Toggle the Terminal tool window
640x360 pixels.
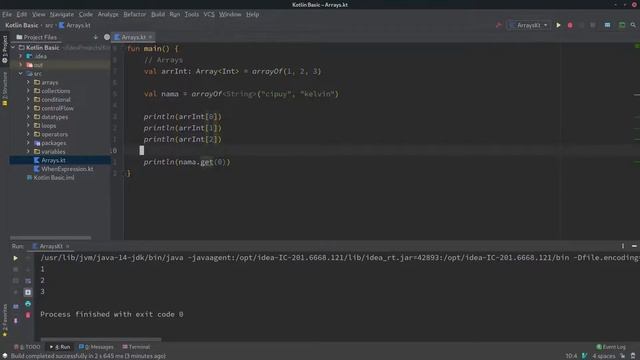point(136,347)
